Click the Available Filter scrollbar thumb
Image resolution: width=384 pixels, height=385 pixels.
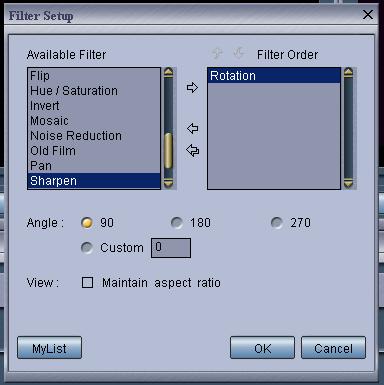point(169,151)
